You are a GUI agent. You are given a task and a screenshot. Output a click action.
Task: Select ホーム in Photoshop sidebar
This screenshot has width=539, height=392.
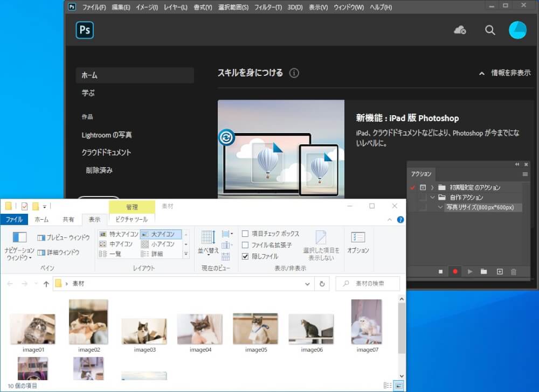135,75
